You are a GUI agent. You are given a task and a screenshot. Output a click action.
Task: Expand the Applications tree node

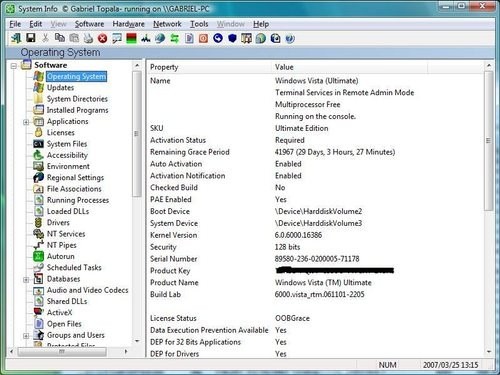(26, 122)
